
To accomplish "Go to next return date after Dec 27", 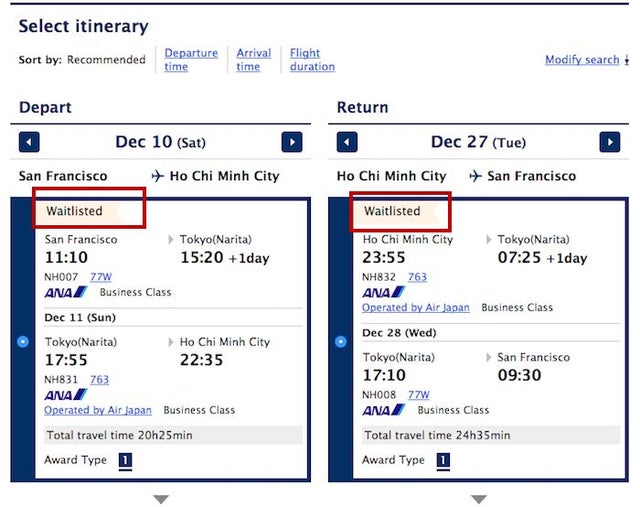I will coord(610,142).
